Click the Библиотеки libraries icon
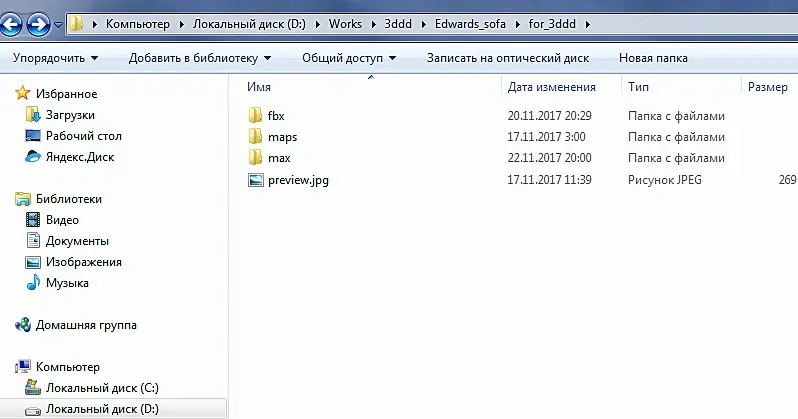 (22, 199)
